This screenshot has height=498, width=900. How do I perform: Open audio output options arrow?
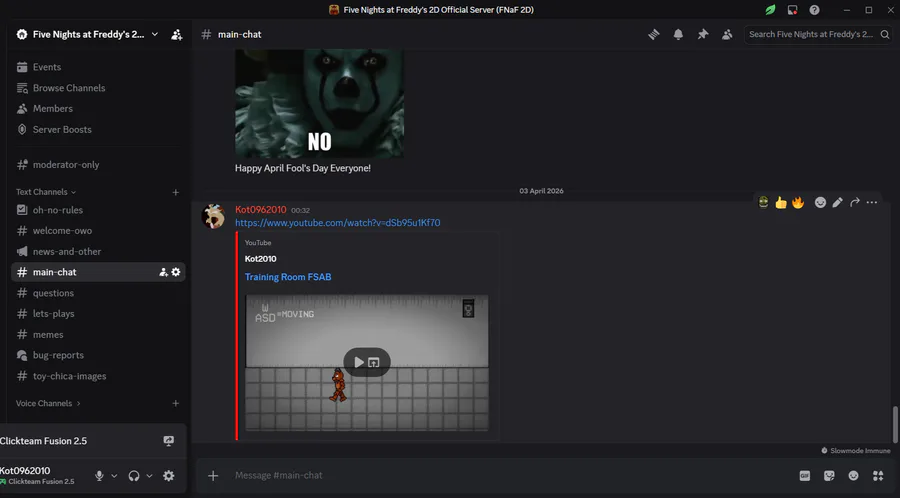(149, 476)
